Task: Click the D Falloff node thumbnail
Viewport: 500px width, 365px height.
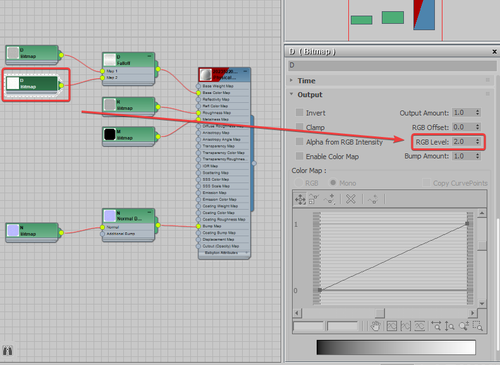Action: click(x=110, y=60)
